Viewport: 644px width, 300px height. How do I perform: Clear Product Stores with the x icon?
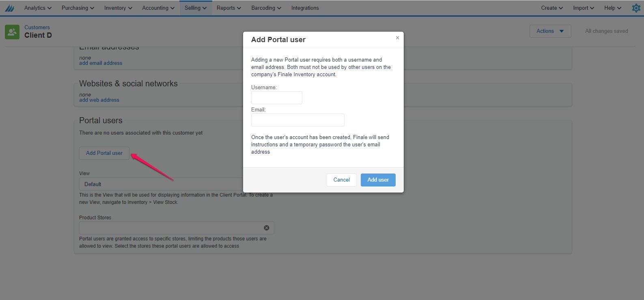point(267,228)
